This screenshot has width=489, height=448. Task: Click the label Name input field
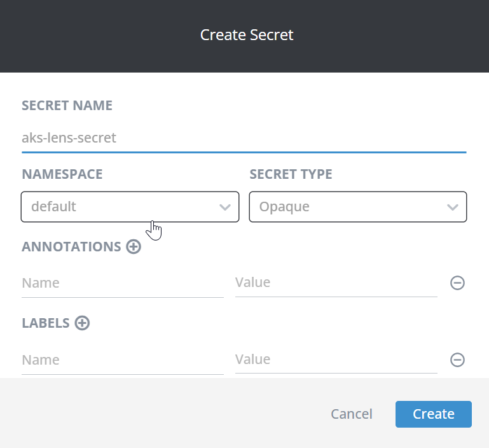tap(122, 360)
